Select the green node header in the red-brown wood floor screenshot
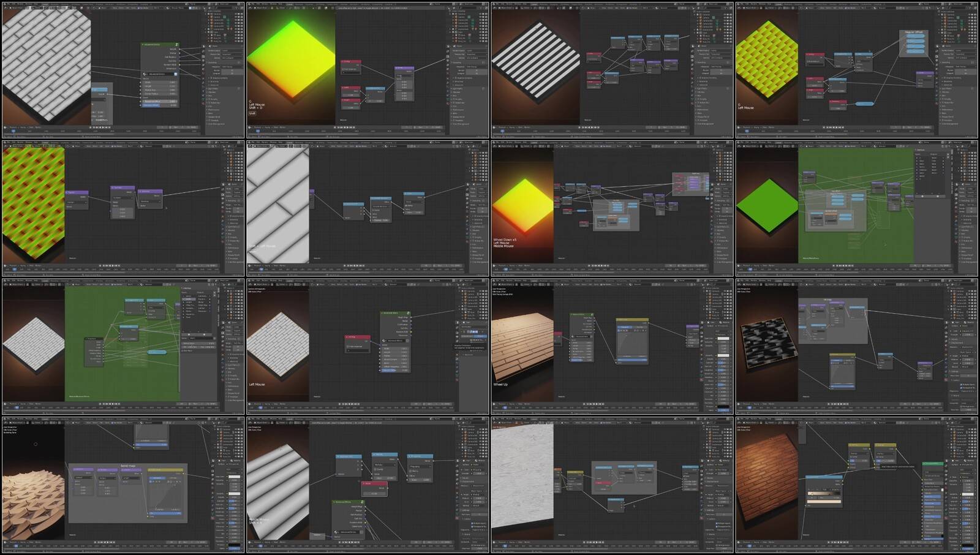 tap(933, 464)
